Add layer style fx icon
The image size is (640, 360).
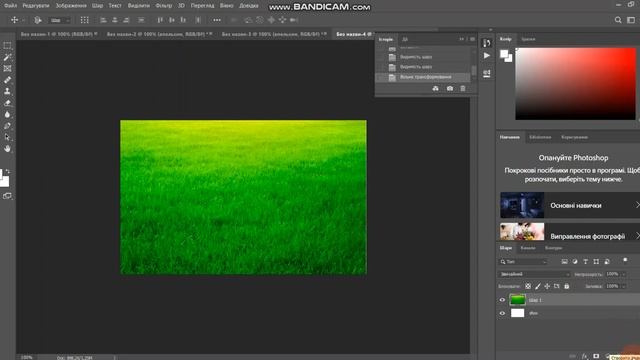pos(584,356)
